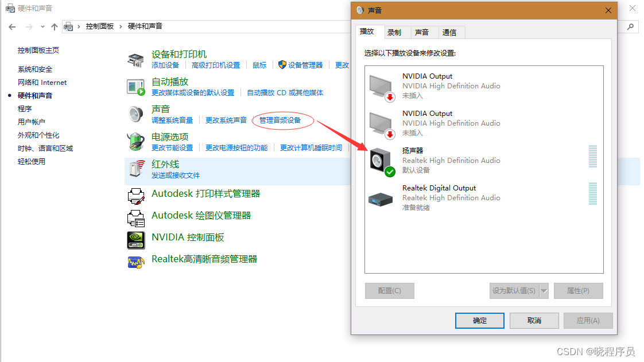Click the address bar Control Panel icon
The height and width of the screenshot is (362, 644).
tap(68, 27)
